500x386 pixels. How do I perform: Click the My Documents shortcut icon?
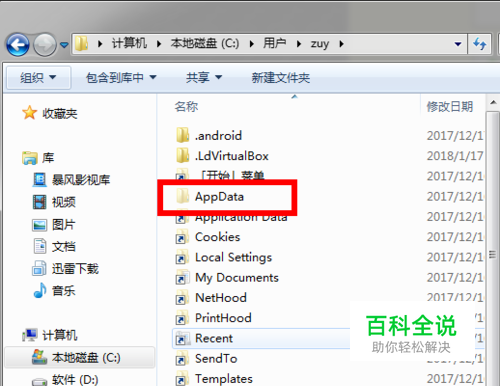pos(182,278)
